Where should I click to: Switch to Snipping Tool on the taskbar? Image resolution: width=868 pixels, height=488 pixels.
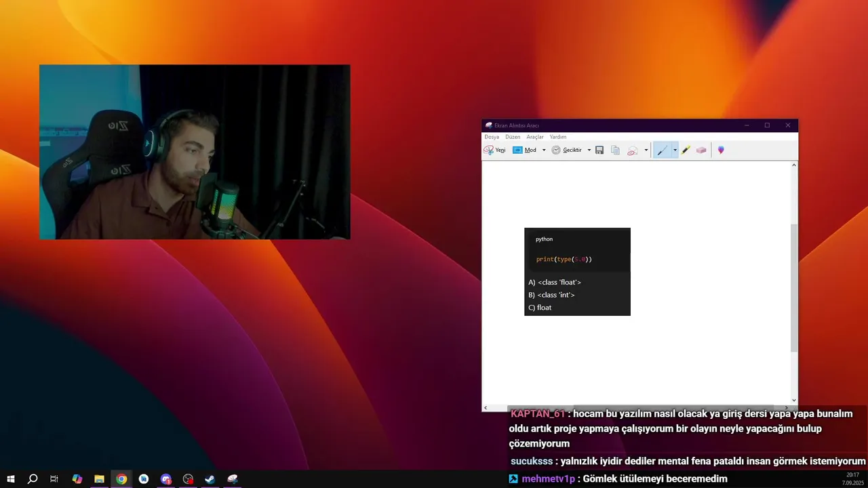coord(233,479)
